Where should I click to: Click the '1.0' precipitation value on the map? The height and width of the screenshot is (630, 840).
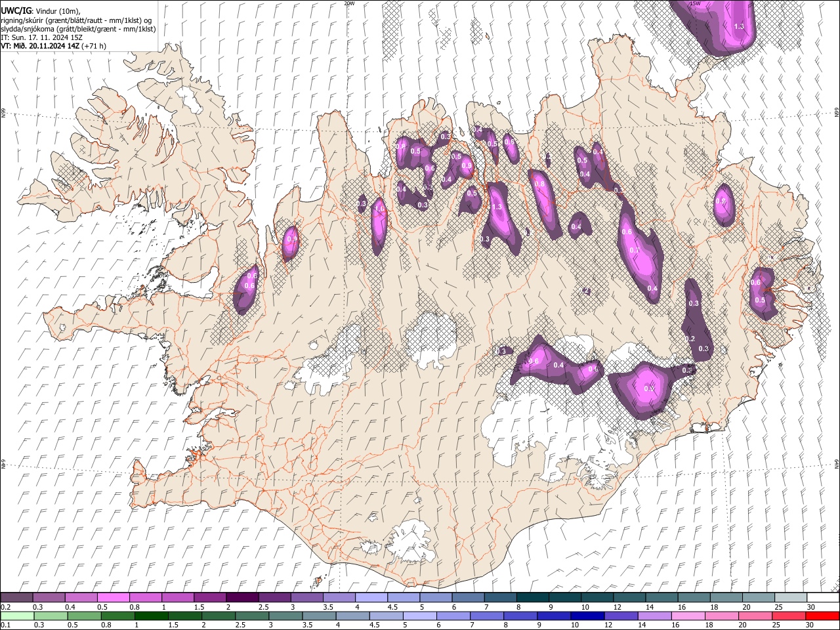point(379,209)
